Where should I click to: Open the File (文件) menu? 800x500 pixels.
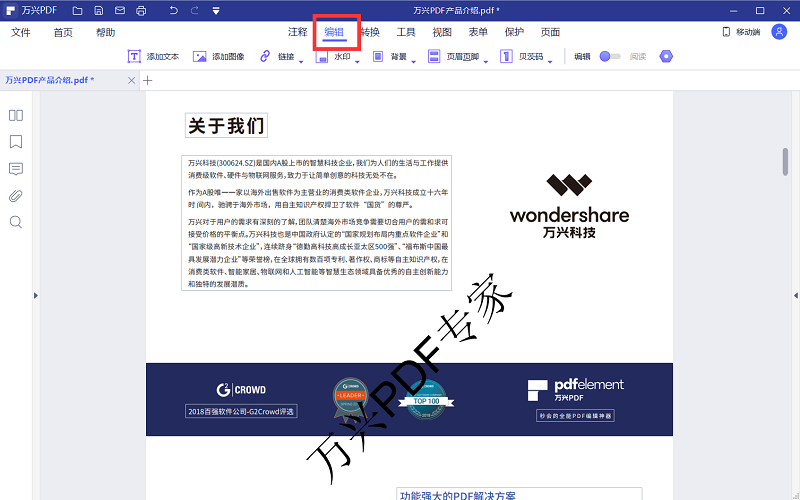click(21, 32)
